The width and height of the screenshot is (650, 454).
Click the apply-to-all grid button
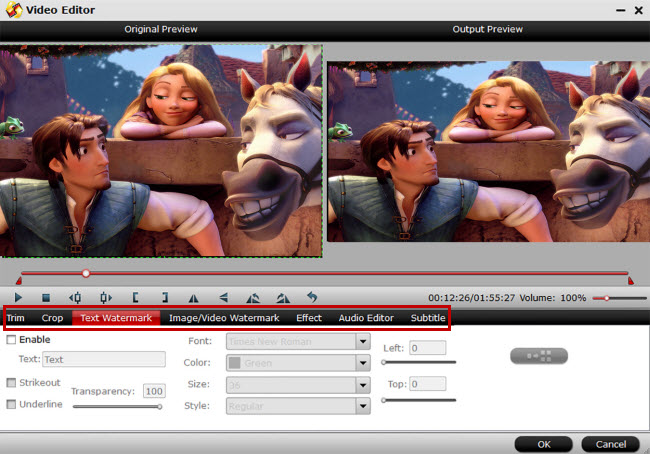(x=538, y=356)
